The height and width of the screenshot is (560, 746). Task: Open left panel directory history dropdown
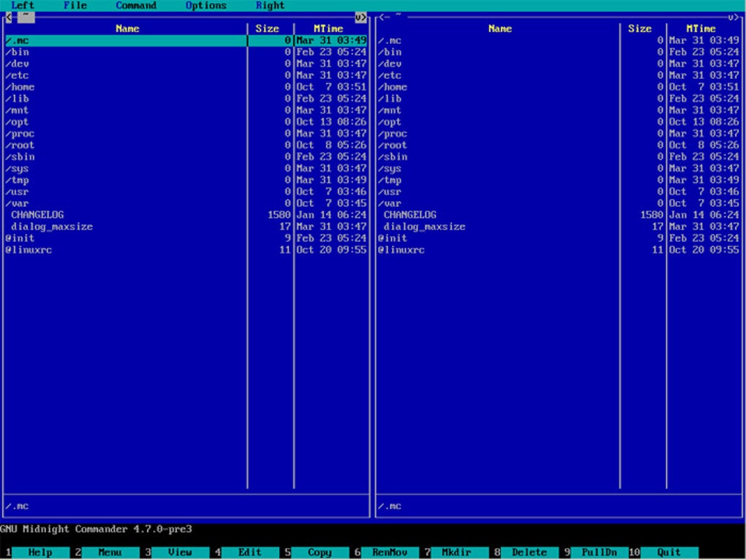click(x=359, y=16)
